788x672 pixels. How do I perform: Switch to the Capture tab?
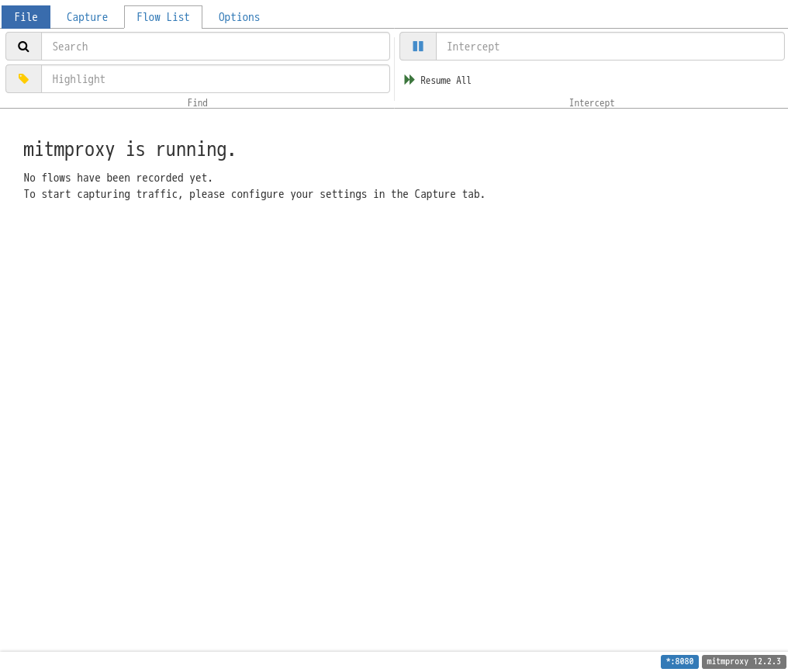point(87,17)
